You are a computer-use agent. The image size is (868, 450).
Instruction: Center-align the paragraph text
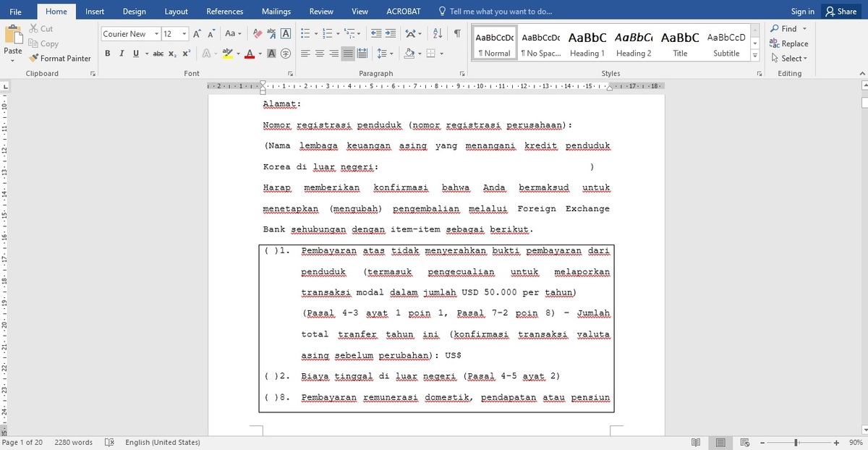pos(320,54)
